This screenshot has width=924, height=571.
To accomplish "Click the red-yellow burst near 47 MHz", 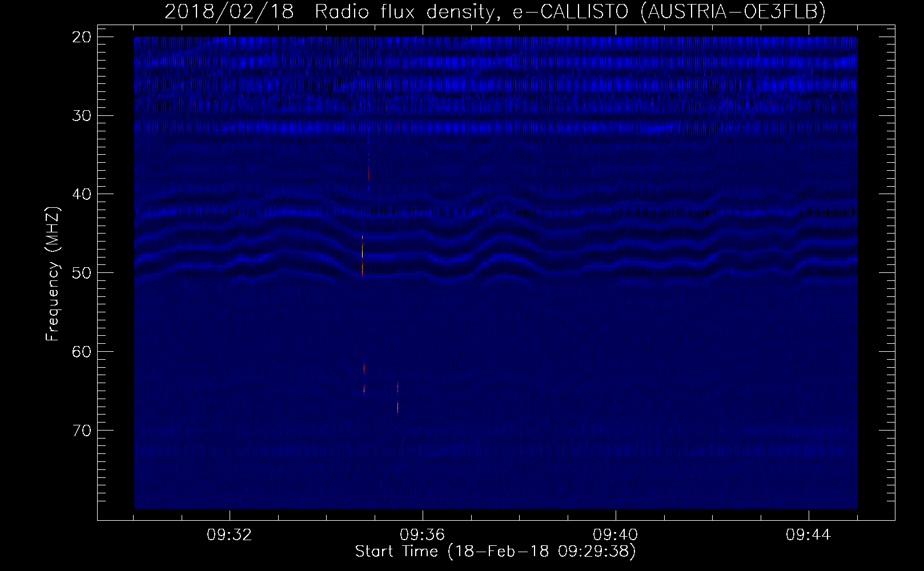I will (x=362, y=255).
